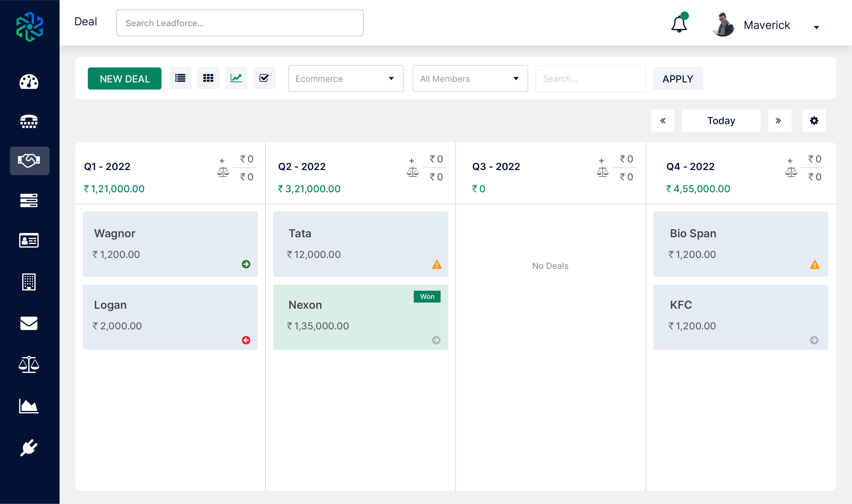Click the email envelope icon in the sidebar
Screen dimensions: 852x504
pyautogui.click(x=30, y=324)
